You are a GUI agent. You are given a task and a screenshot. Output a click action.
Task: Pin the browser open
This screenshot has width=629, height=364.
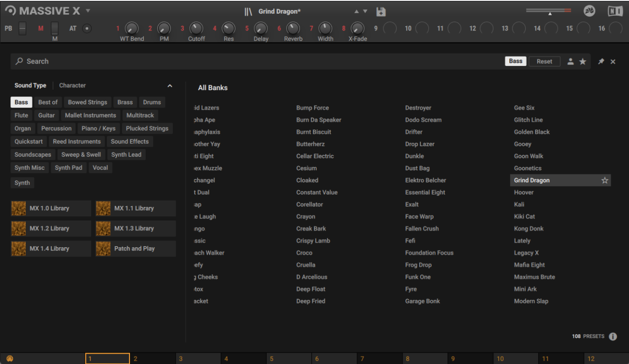pyautogui.click(x=601, y=62)
